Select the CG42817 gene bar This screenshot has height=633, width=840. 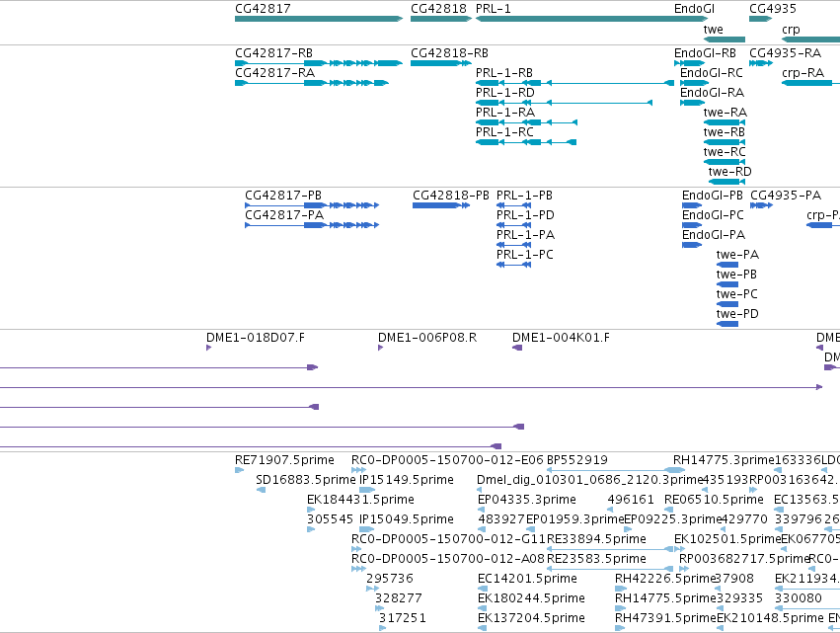(x=319, y=19)
